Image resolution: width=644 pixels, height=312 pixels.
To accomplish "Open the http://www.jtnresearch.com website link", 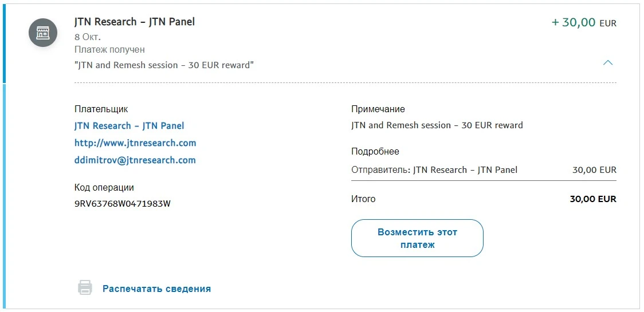I will 135,143.
